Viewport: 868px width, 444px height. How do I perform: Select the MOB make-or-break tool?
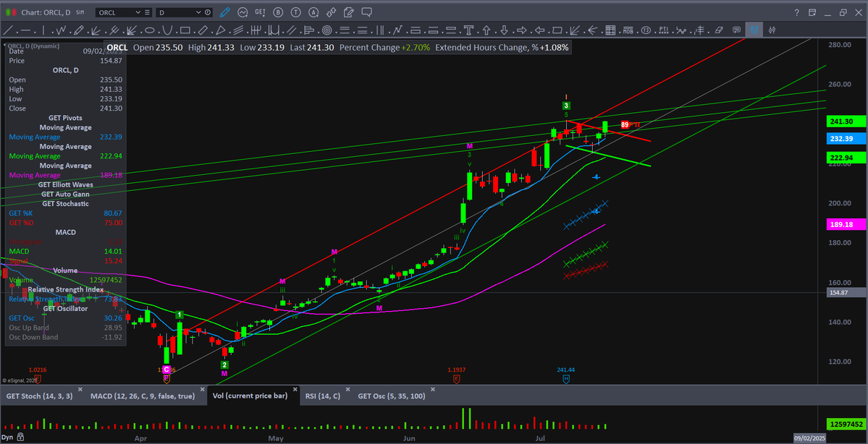pos(628,30)
